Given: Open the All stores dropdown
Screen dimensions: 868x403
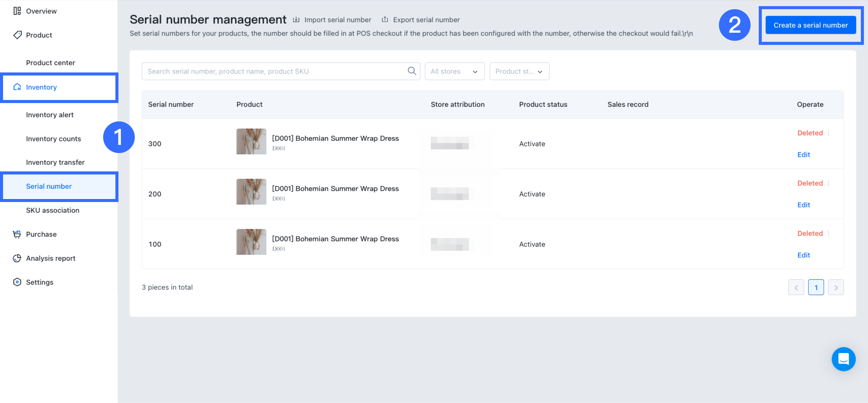Looking at the screenshot, I should (454, 71).
